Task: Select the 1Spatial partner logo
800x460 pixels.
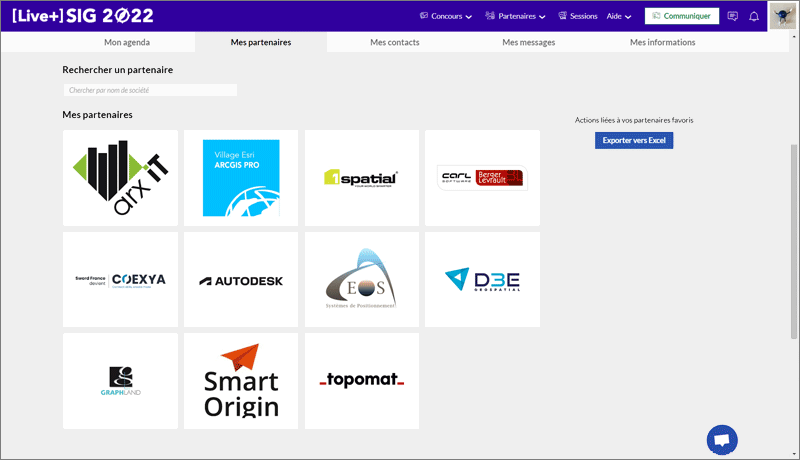Action: (362, 178)
